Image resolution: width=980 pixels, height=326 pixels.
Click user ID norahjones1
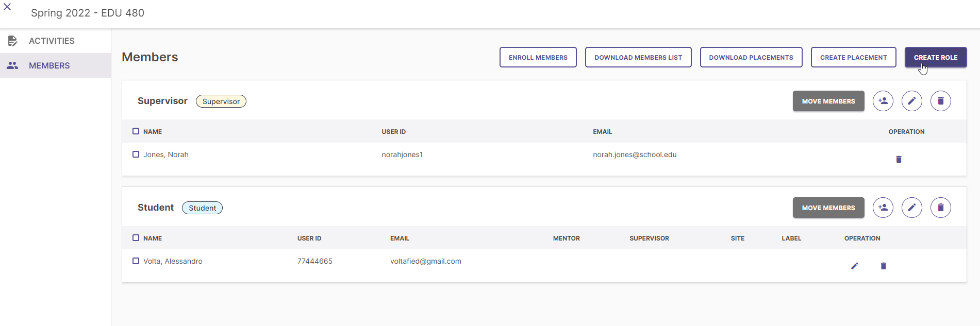402,155
